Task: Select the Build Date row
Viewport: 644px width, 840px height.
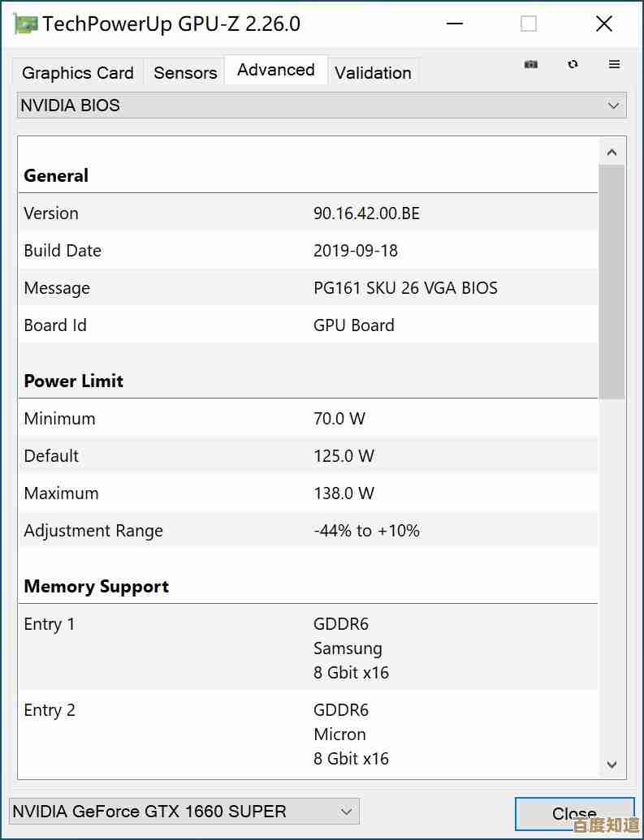Action: 307,251
